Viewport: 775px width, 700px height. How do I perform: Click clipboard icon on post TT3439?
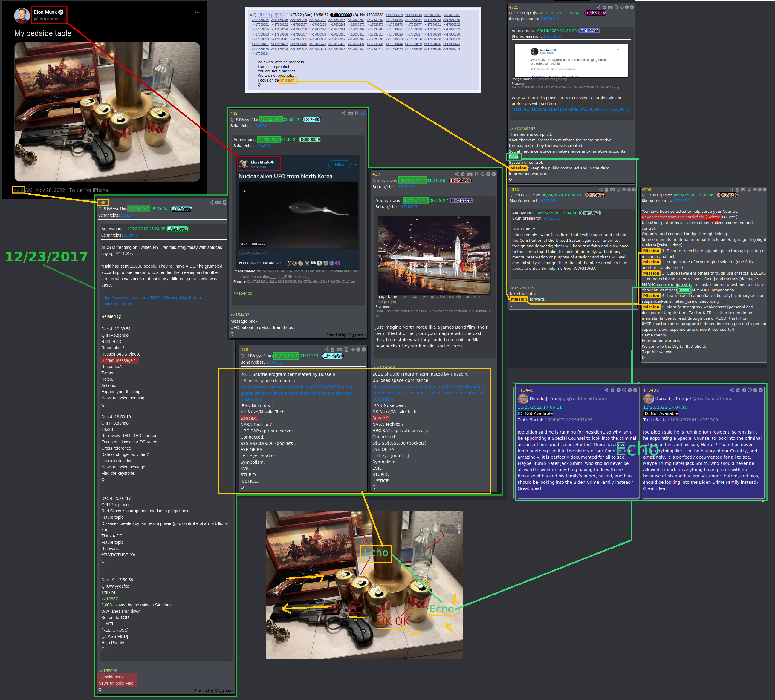click(x=738, y=390)
